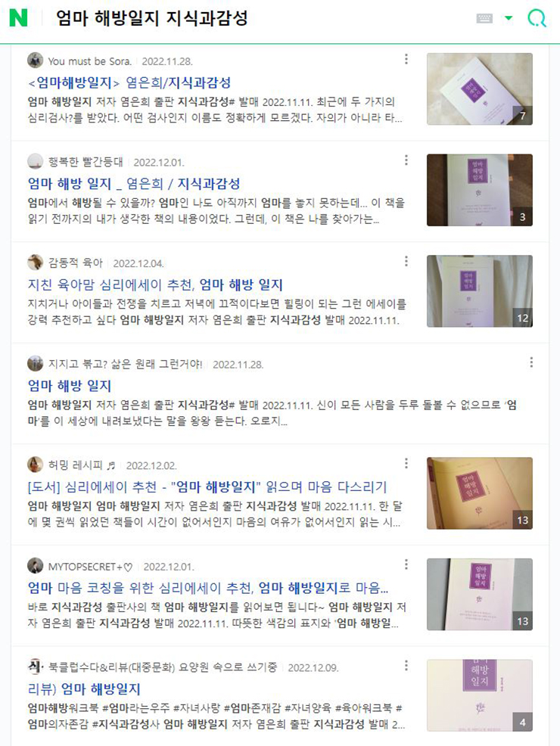
Task: Click the green Naver N logo
Action: (19, 18)
